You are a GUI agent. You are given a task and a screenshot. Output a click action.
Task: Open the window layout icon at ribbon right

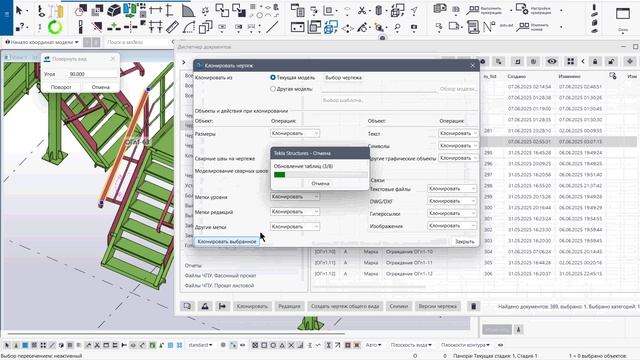623,14
